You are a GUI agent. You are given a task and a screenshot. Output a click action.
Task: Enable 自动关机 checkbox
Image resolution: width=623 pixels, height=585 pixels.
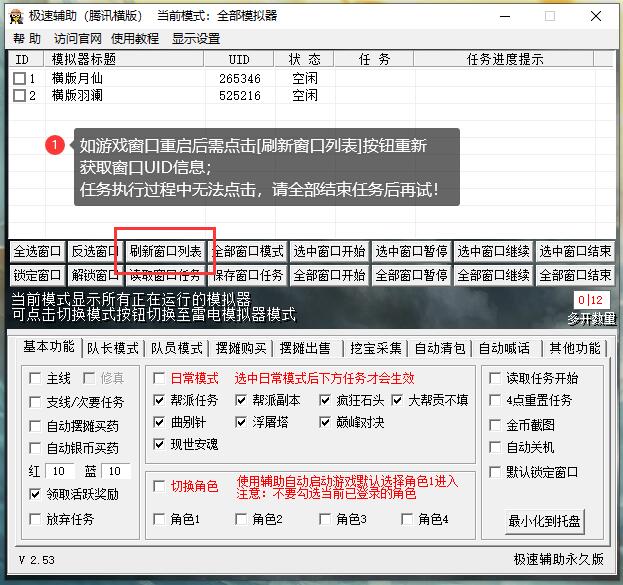495,448
